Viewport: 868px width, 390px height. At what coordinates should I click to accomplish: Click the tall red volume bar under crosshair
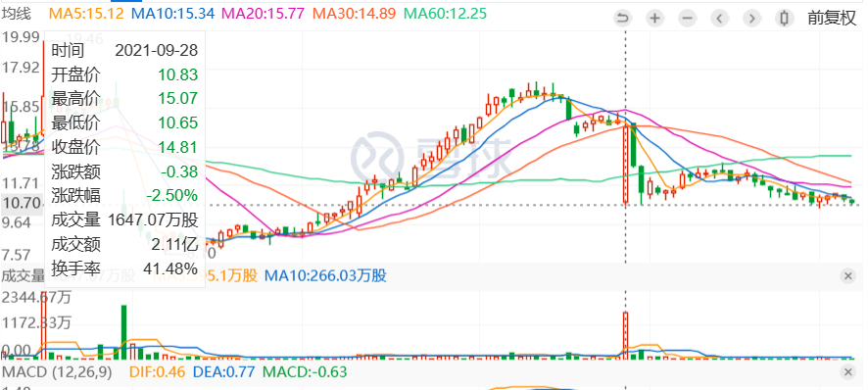(x=626, y=335)
